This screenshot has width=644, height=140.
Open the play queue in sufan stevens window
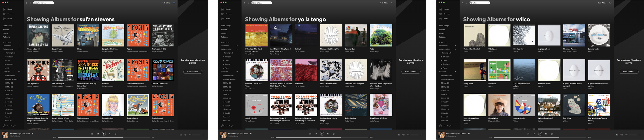click(181, 135)
